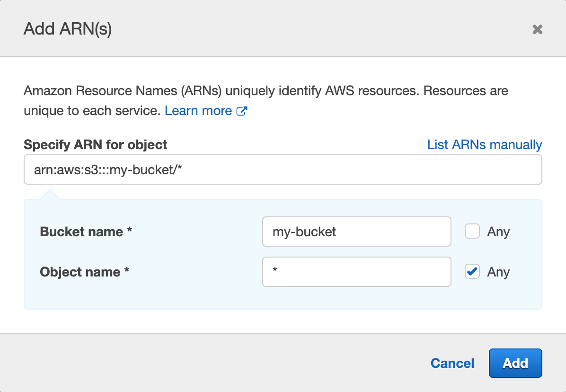Click the Any label beside Bucket name checkbox
The width and height of the screenshot is (566, 392).
coord(498,232)
